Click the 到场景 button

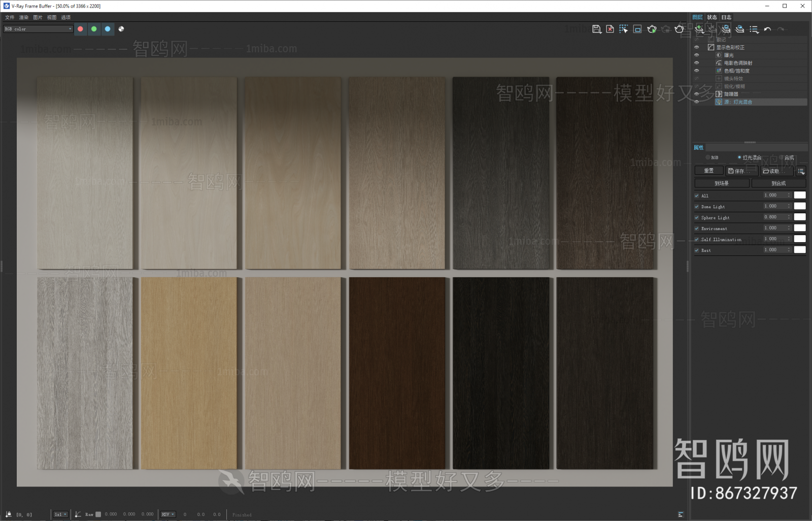(x=722, y=183)
